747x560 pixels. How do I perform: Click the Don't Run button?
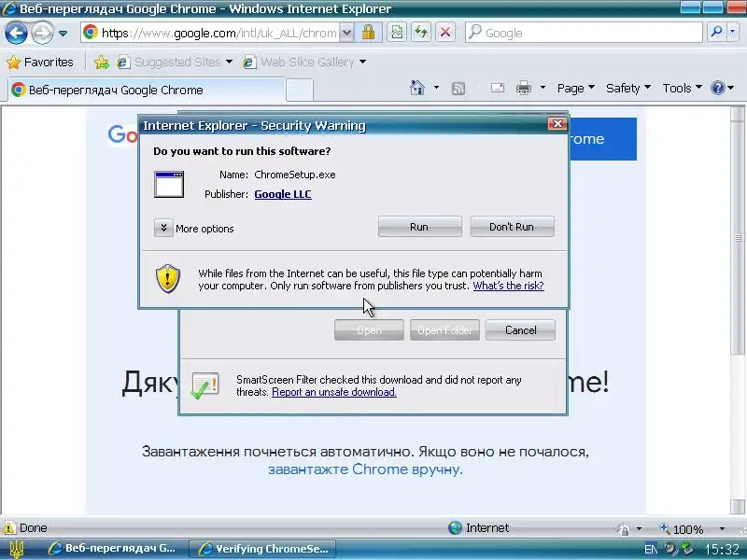pos(512,227)
